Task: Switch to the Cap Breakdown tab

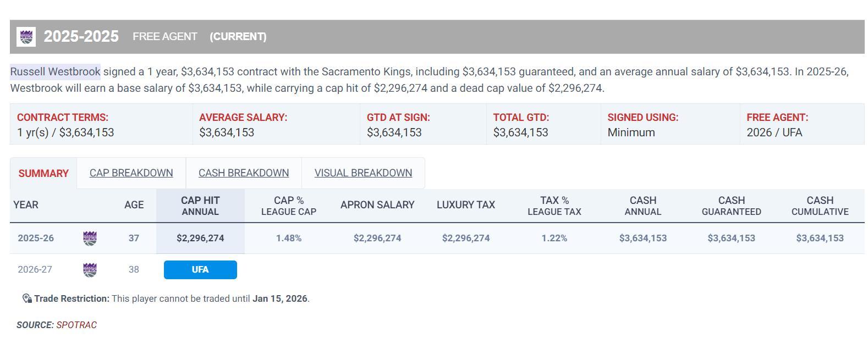Action: [131, 173]
